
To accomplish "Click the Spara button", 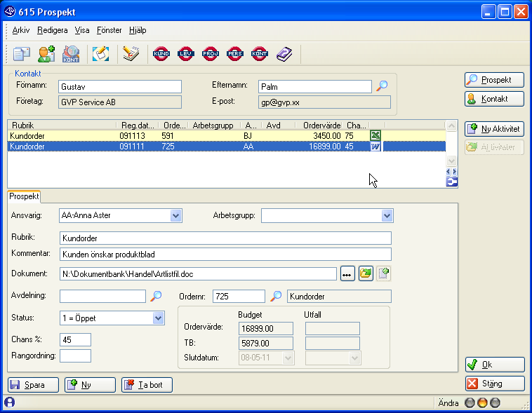I will (x=33, y=385).
